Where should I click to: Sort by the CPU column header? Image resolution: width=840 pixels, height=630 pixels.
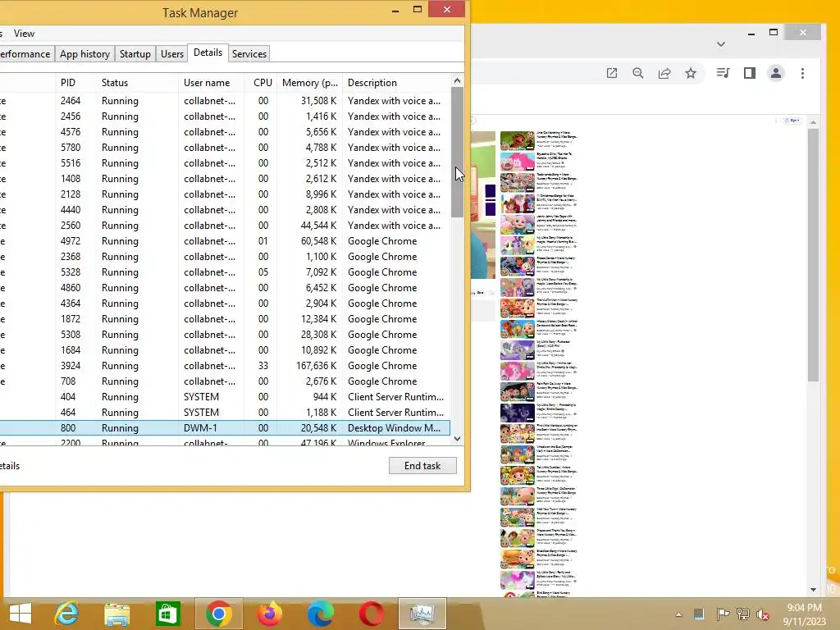[261, 83]
